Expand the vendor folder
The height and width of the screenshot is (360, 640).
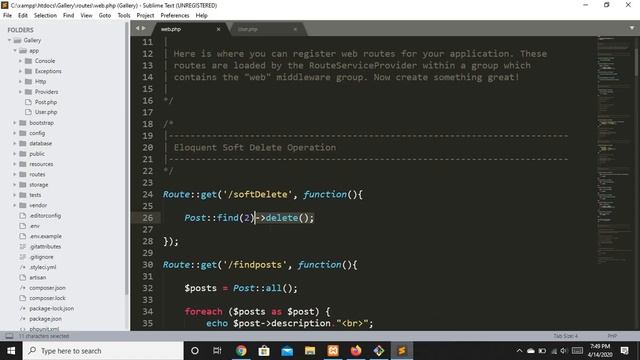[15, 205]
